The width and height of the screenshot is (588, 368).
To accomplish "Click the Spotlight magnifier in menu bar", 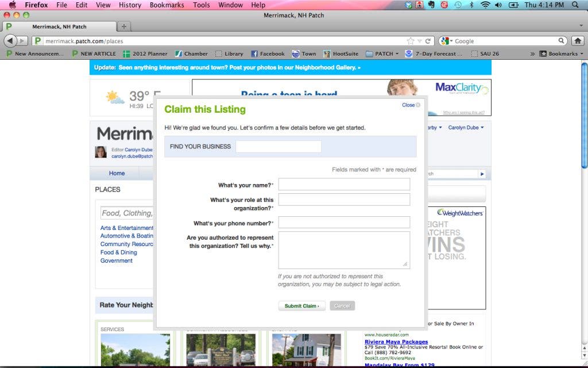I will point(575,5).
